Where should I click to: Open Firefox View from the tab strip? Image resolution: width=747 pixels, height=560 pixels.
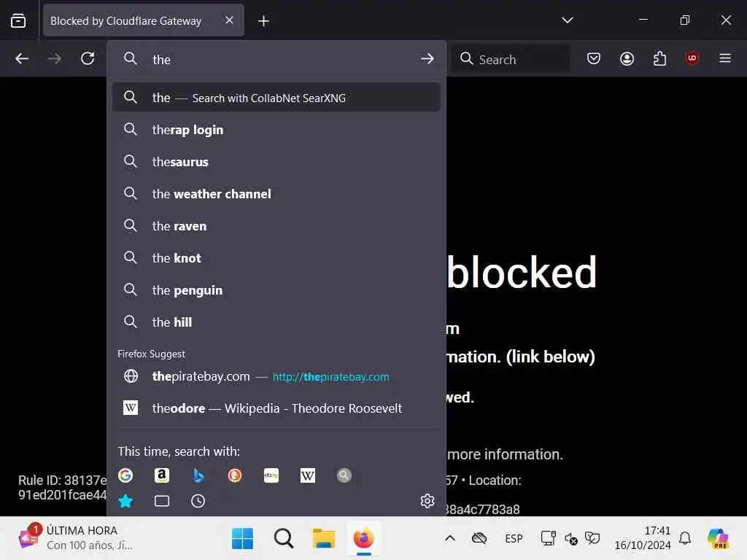click(18, 20)
